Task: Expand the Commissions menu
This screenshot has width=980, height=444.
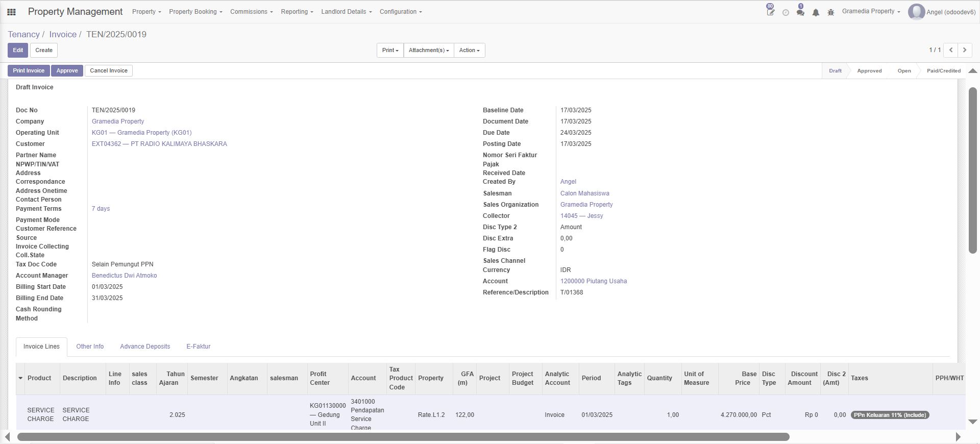Action: [251, 12]
